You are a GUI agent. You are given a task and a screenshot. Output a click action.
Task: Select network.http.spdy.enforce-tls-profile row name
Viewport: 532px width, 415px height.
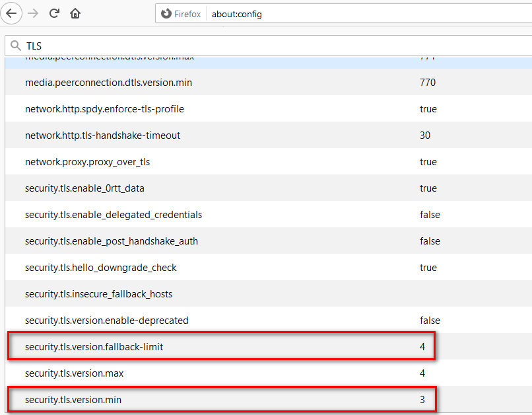point(104,109)
